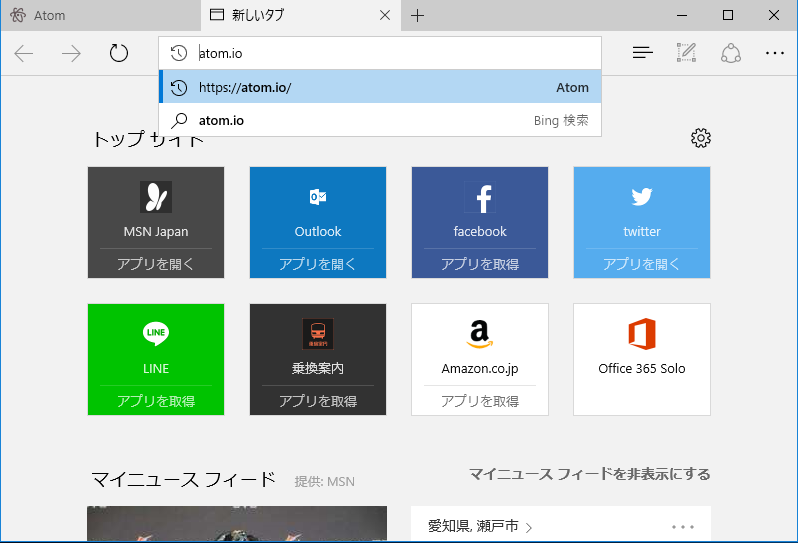Image resolution: width=798 pixels, height=543 pixels.
Task: Choose the atom.io Bing 検索 suggestion
Action: pos(380,120)
